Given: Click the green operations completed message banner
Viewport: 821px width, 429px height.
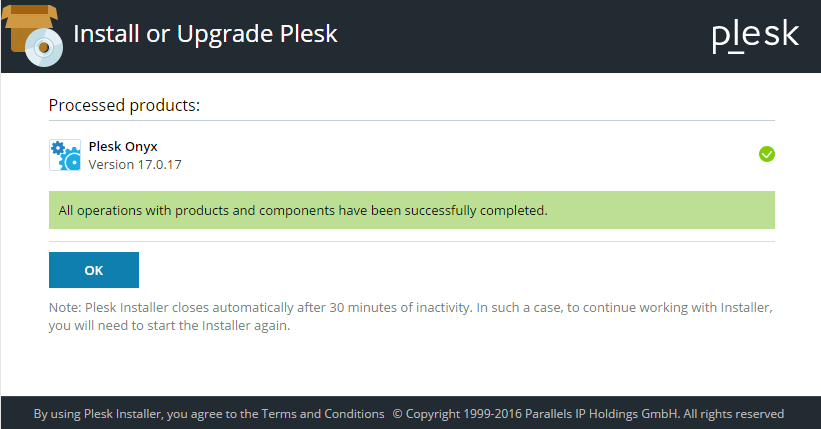Looking at the screenshot, I should [411, 211].
